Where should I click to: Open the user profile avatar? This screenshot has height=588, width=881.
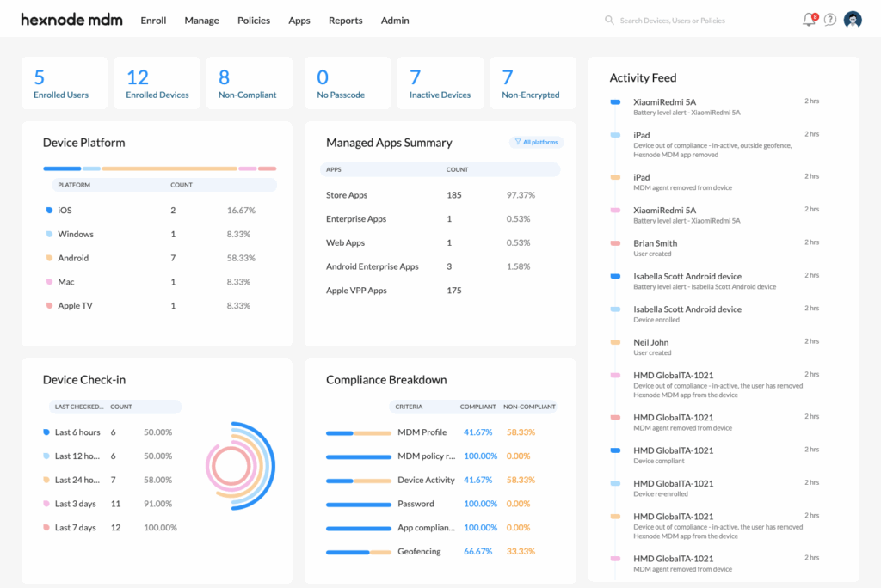coord(853,20)
